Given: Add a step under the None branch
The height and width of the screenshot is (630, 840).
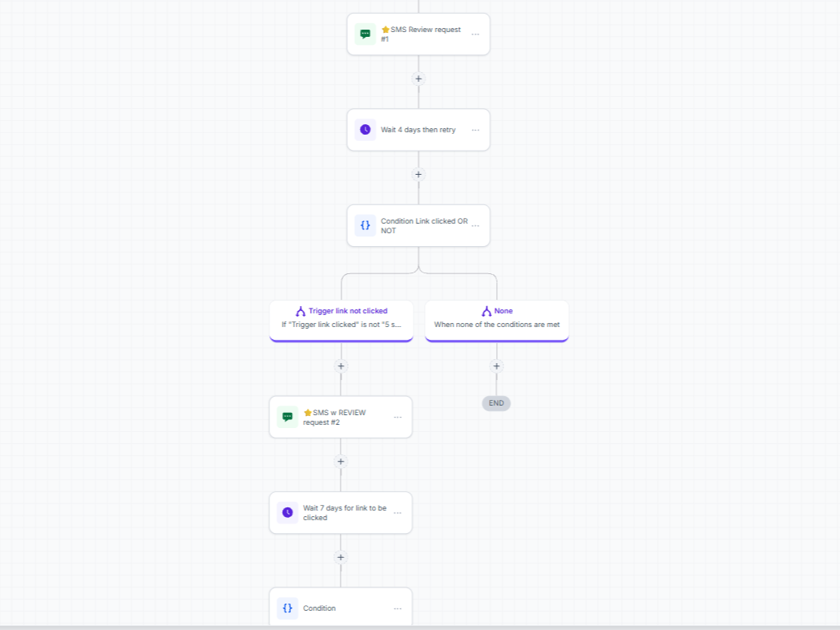Looking at the screenshot, I should tap(497, 365).
